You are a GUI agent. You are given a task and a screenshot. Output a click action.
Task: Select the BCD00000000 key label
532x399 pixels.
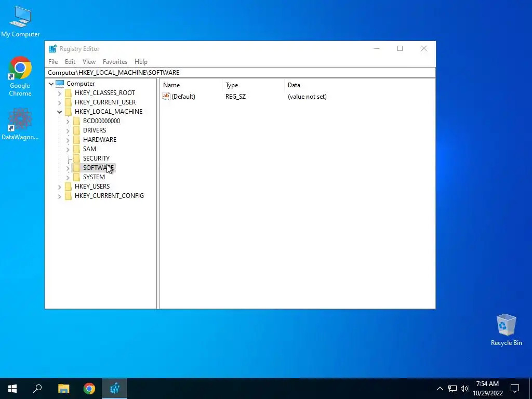pyautogui.click(x=101, y=121)
